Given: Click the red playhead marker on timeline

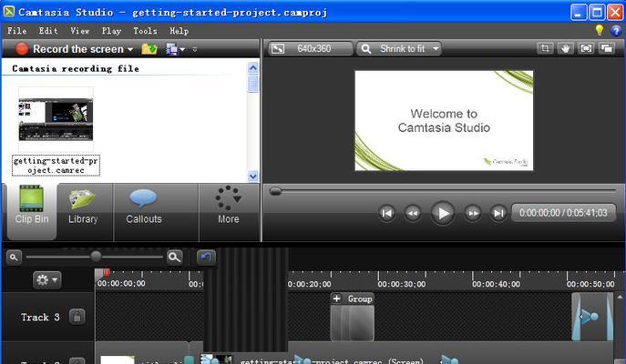Looking at the screenshot, I should pyautogui.click(x=107, y=272).
